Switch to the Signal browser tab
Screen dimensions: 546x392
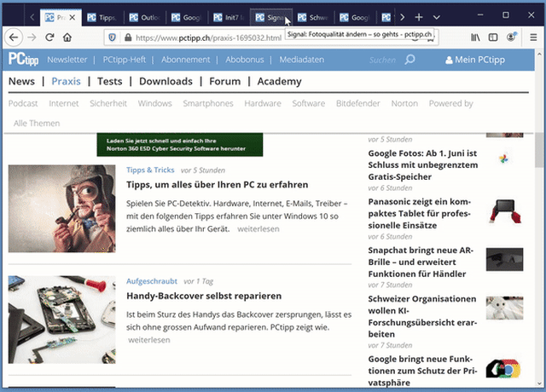pos(271,17)
